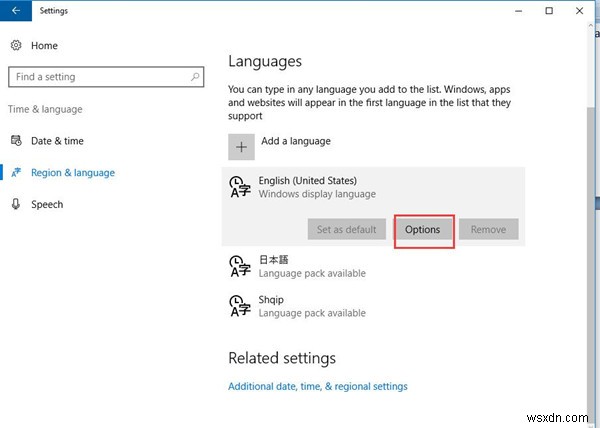Click the Time & language section header
Image resolution: width=600 pixels, height=428 pixels.
(x=45, y=109)
